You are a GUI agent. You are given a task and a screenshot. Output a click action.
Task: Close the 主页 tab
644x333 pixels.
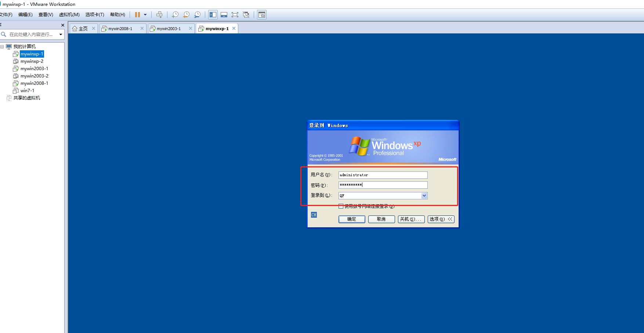(x=94, y=28)
